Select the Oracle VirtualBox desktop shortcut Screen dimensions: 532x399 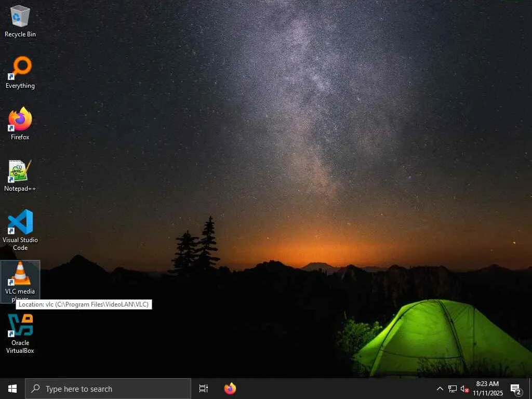[x=20, y=334]
